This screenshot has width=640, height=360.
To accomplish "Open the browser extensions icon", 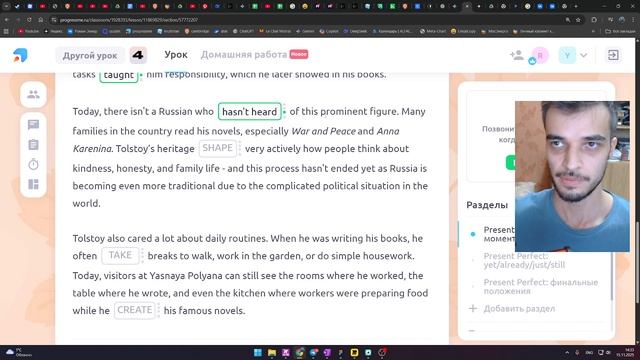I will (x=594, y=20).
